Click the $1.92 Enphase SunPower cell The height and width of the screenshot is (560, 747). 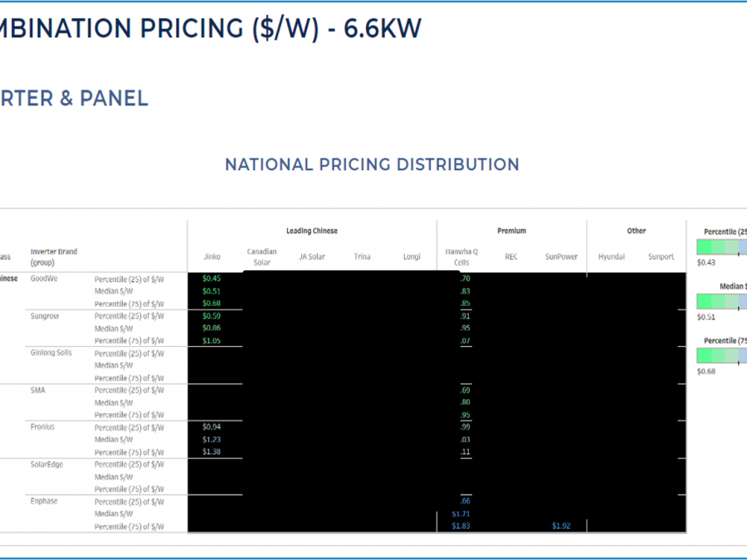click(561, 526)
